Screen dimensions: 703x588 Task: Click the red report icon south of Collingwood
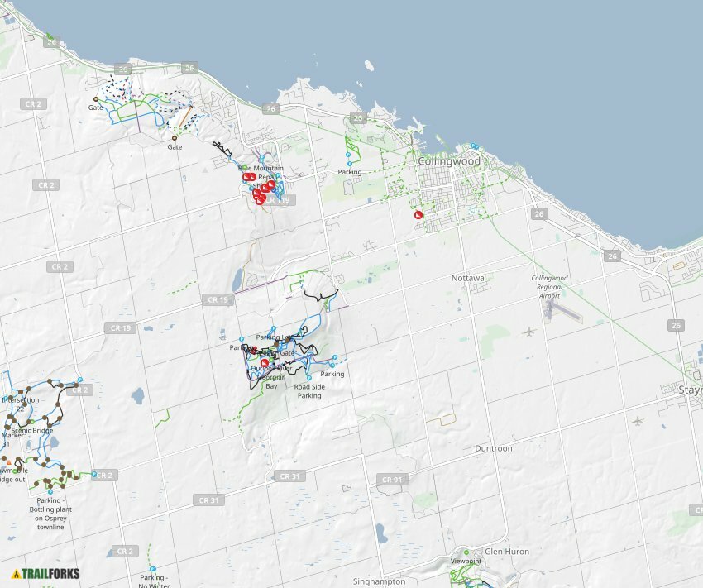(x=418, y=213)
